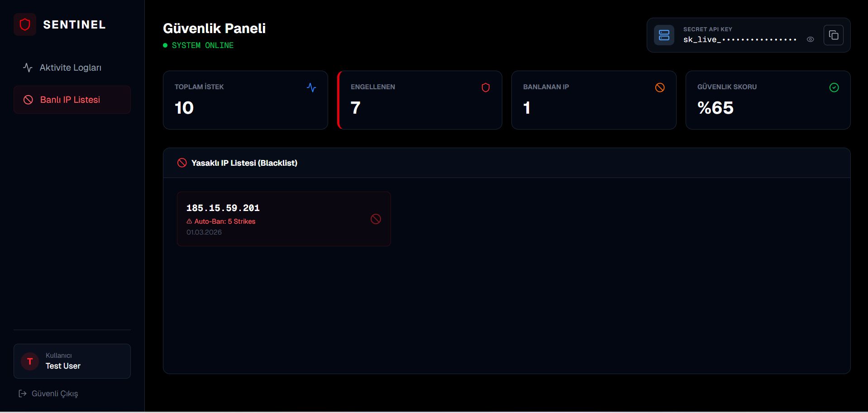Image resolution: width=868 pixels, height=413 pixels.
Task: Copy the secret API key
Action: tap(833, 35)
